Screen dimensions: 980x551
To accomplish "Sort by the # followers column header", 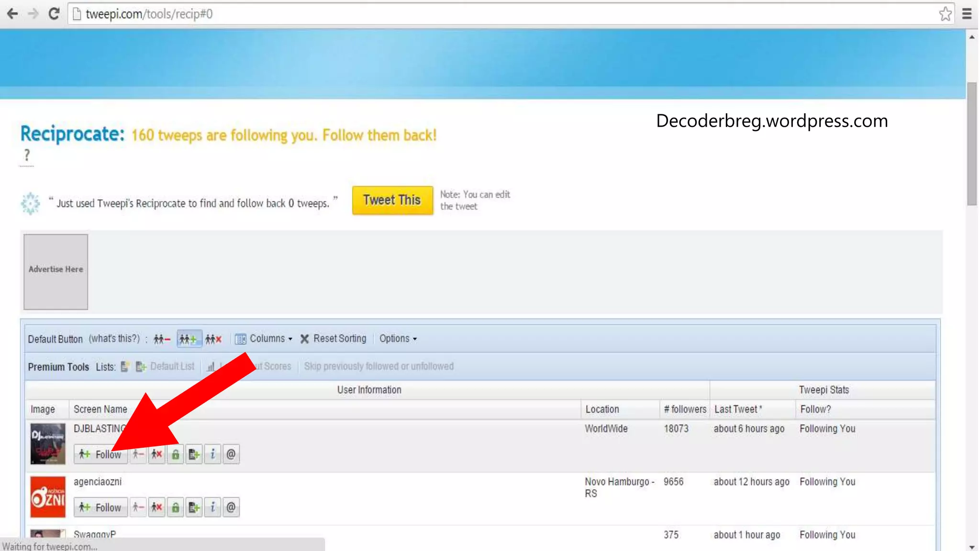I will coord(684,409).
